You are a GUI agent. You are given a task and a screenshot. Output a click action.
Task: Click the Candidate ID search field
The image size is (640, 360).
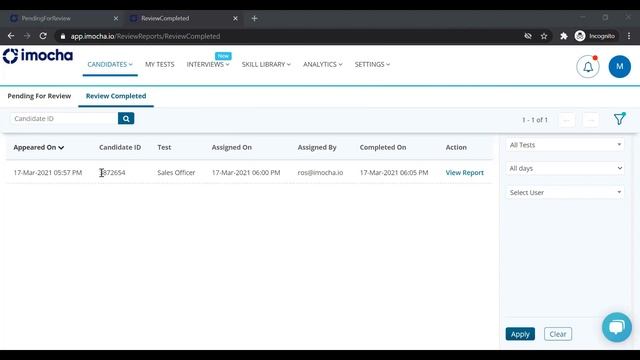point(64,118)
